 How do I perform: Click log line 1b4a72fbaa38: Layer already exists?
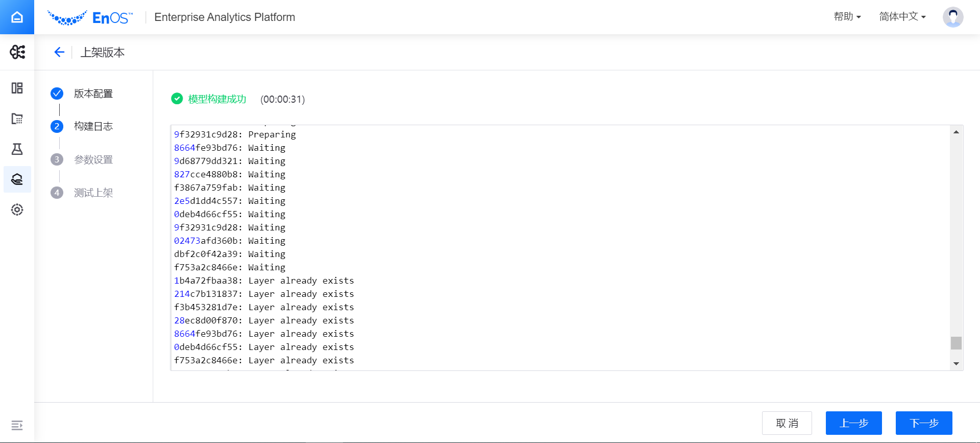coord(264,281)
